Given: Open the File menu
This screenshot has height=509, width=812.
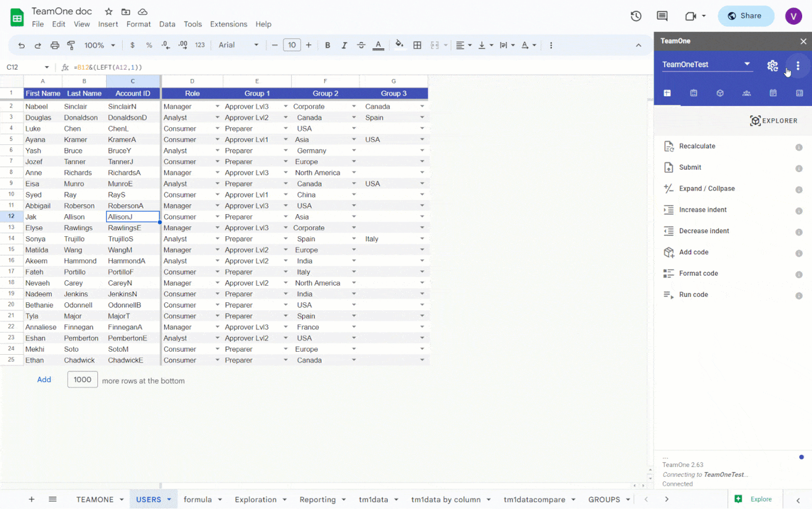Looking at the screenshot, I should tap(38, 24).
